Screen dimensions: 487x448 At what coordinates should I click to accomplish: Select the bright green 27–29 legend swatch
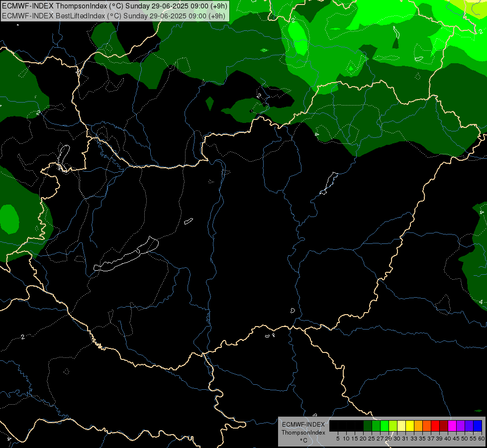[x=385, y=426]
